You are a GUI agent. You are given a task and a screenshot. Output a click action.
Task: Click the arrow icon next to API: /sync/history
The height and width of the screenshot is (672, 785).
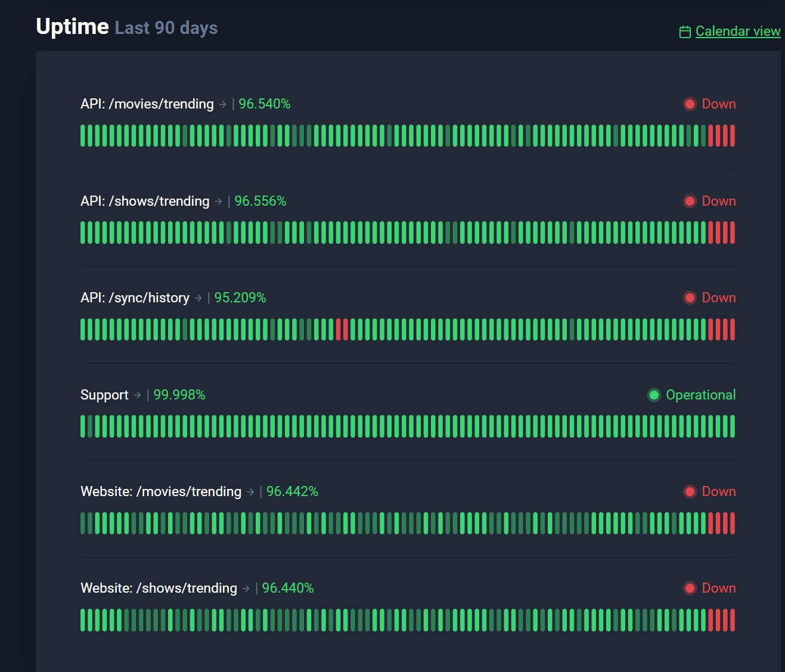coord(198,298)
